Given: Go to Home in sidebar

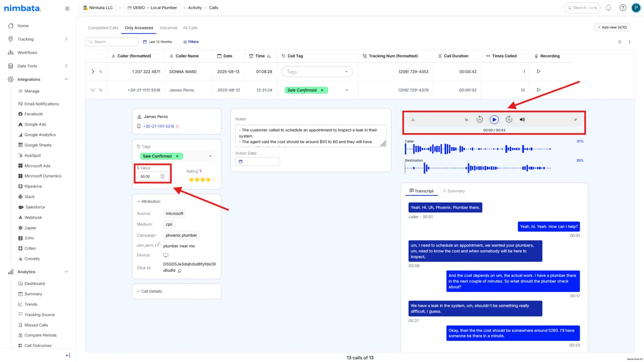Looking at the screenshot, I should click(x=23, y=26).
